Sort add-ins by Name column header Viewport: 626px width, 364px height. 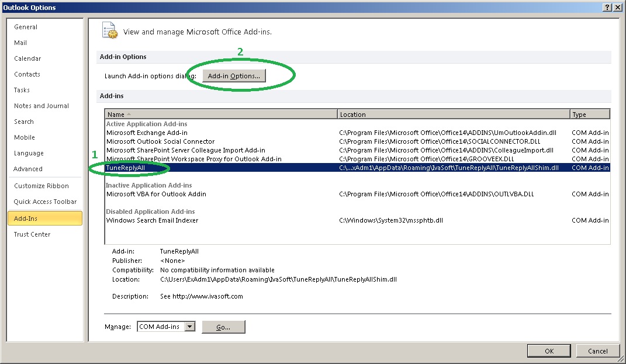221,115
